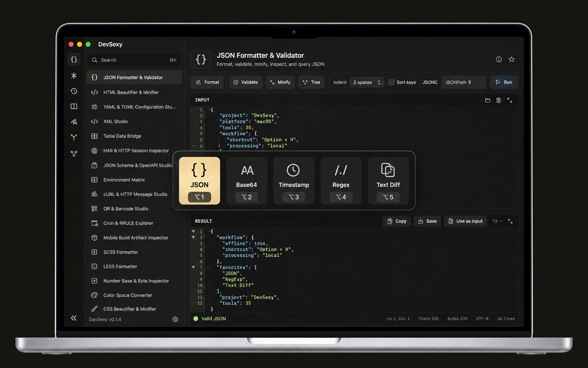Select JSON Formatter & Validator in sidebar

pyautogui.click(x=134, y=78)
